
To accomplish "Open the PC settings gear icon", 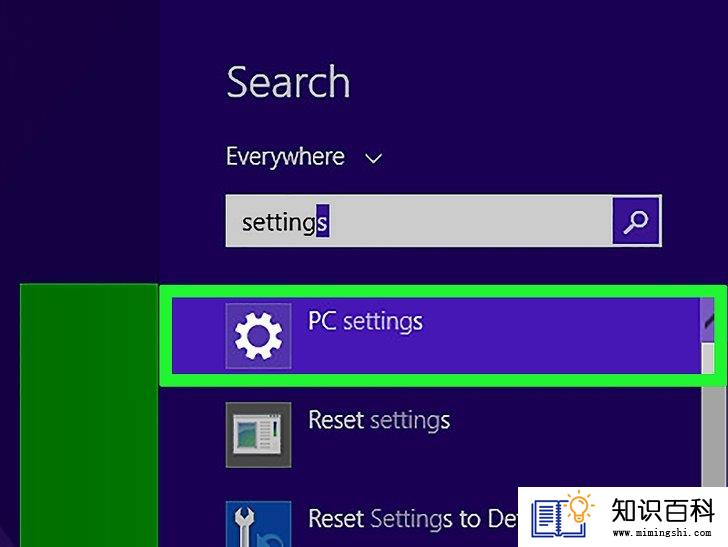I will coord(259,336).
